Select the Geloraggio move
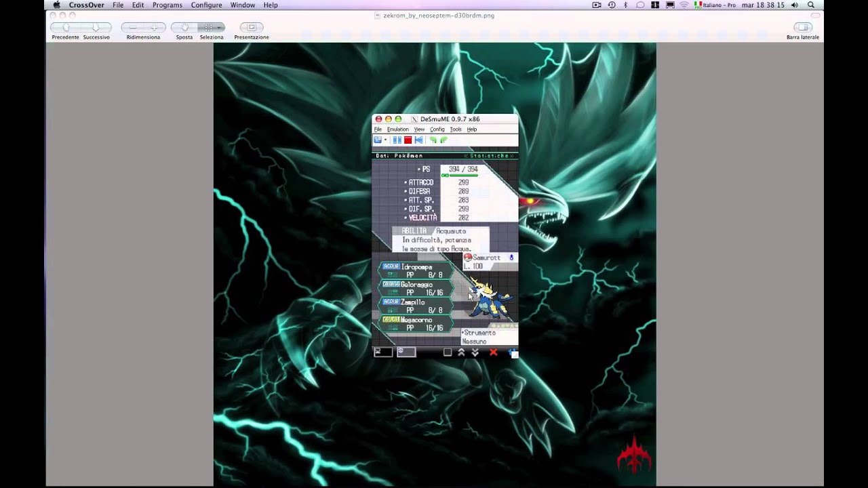Screen dimensions: 868x488 [415, 288]
